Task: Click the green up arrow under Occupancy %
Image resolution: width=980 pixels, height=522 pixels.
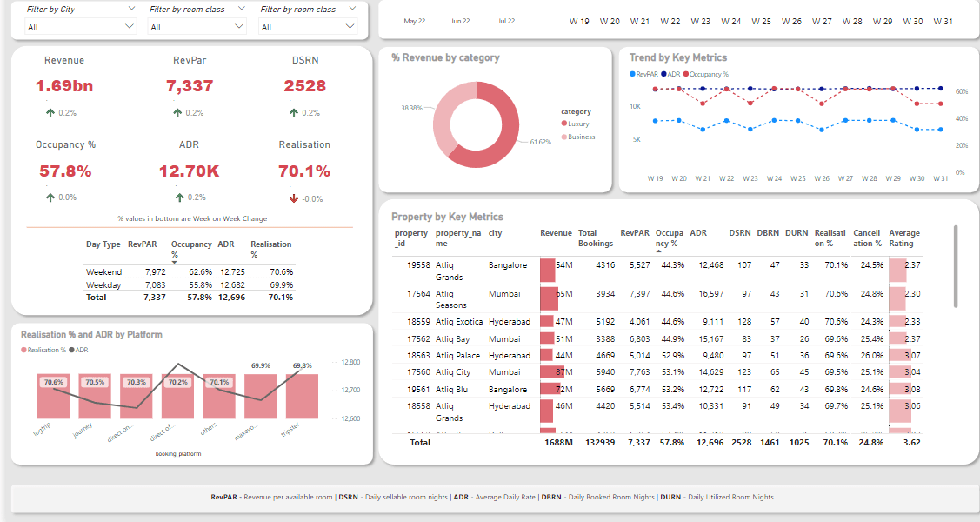Action: pyautogui.click(x=50, y=197)
